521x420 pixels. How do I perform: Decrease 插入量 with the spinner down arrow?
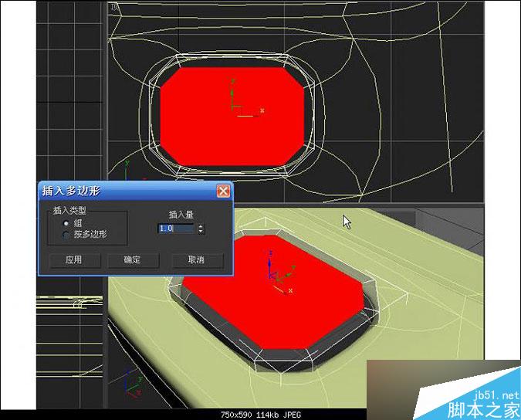201,231
